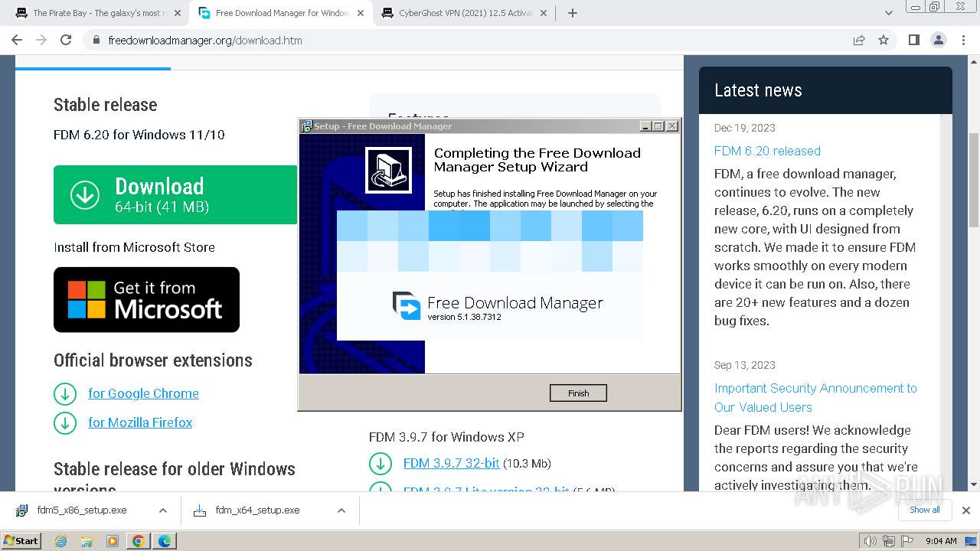Click fdm_x64_setup.exe file icon in downloads bar

click(x=200, y=510)
